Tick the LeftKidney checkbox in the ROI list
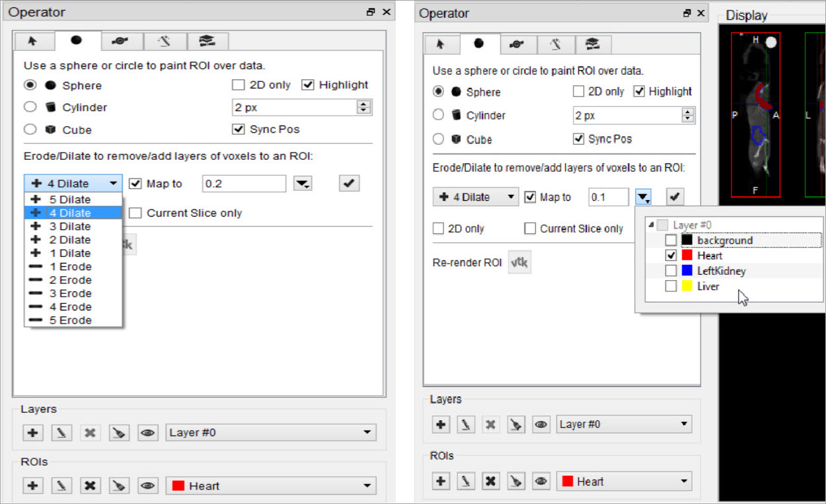 pyautogui.click(x=671, y=271)
